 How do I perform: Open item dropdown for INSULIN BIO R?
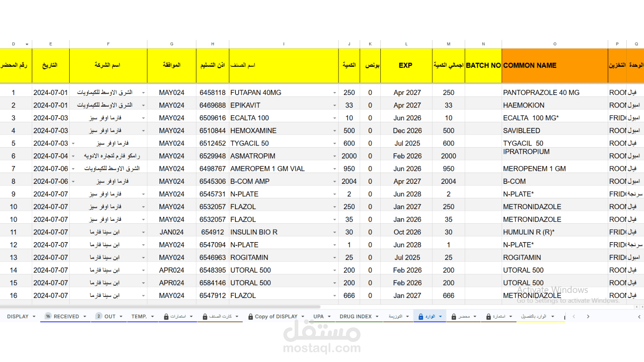(334, 232)
